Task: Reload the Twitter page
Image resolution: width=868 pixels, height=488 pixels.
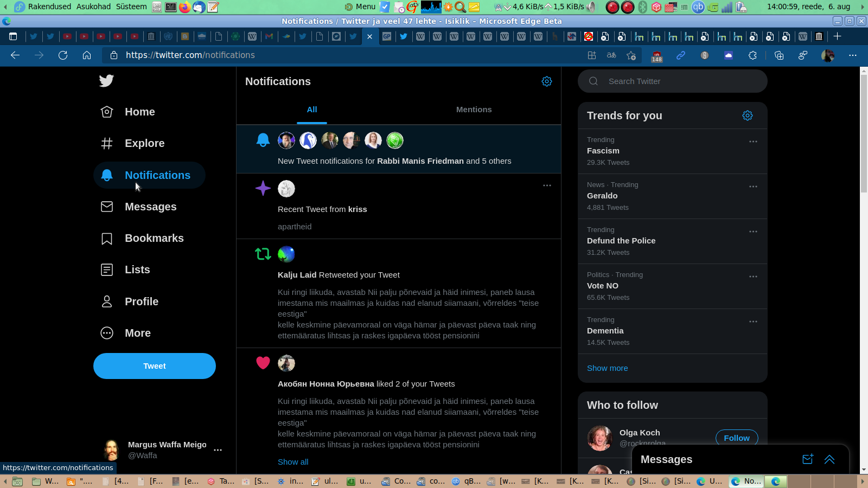Action: click(x=63, y=55)
